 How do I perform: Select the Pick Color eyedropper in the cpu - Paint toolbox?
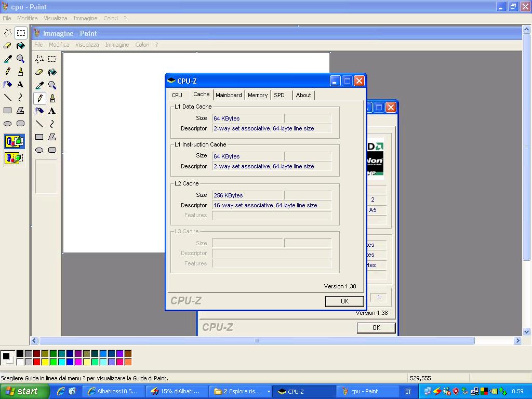[8, 59]
